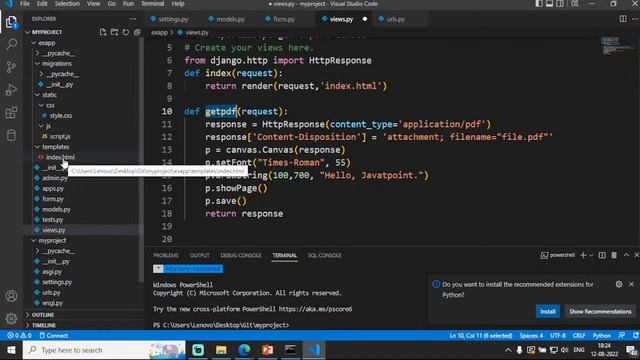Dismiss the Python extensions notification
640x360 pixels.
[631, 284]
